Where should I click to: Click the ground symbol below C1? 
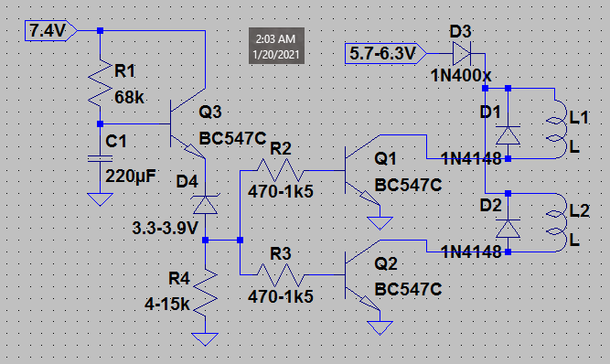click(100, 199)
